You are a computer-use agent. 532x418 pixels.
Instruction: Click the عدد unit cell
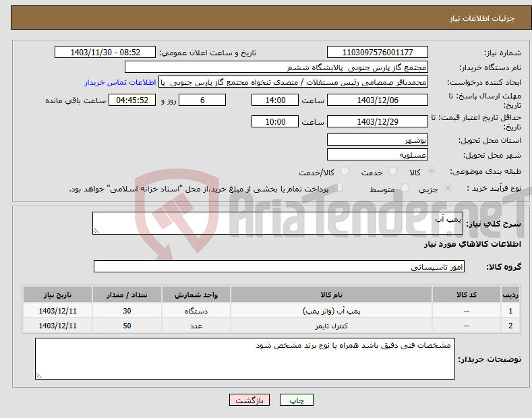[x=196, y=326]
